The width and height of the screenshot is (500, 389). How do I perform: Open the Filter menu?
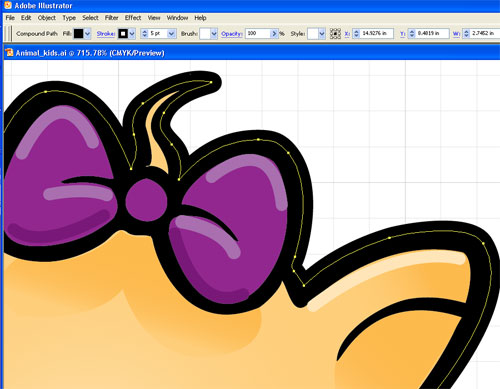click(112, 18)
